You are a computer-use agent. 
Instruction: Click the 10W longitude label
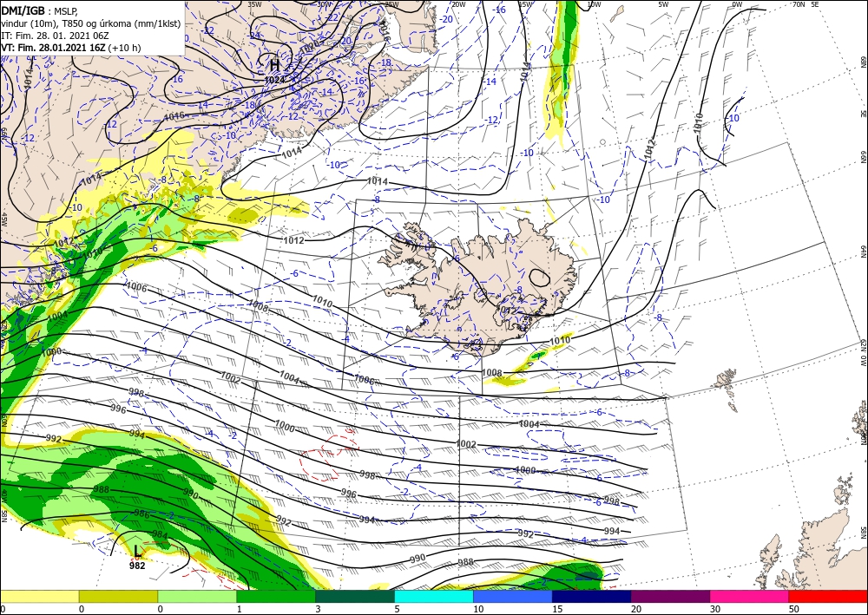(x=594, y=4)
